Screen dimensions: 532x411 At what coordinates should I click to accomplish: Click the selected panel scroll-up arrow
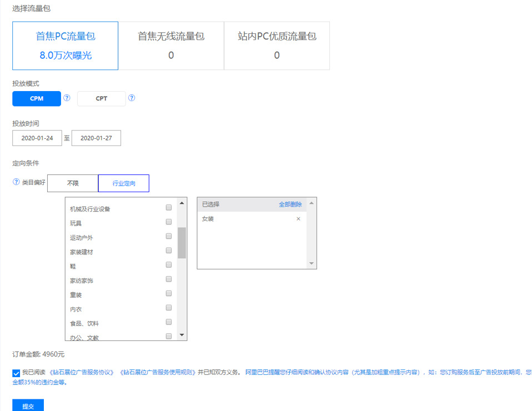(312, 203)
